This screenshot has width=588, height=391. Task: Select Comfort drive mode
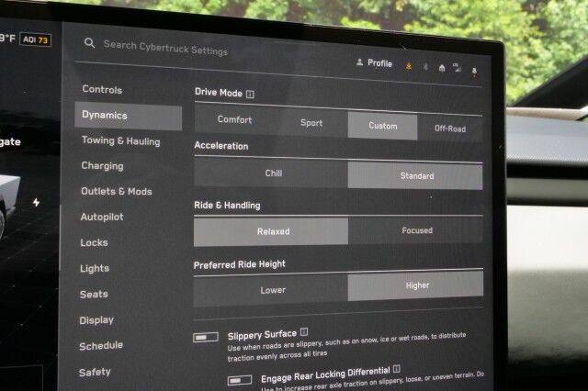click(x=234, y=120)
